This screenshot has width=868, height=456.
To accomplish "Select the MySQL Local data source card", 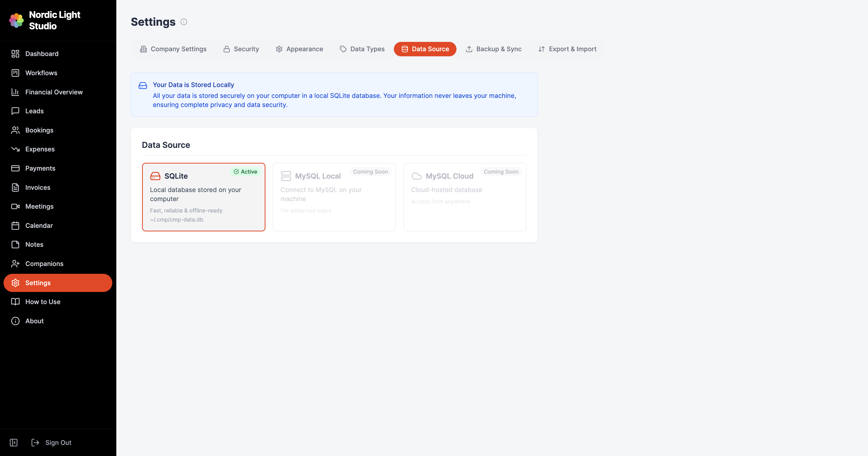I will (x=334, y=197).
